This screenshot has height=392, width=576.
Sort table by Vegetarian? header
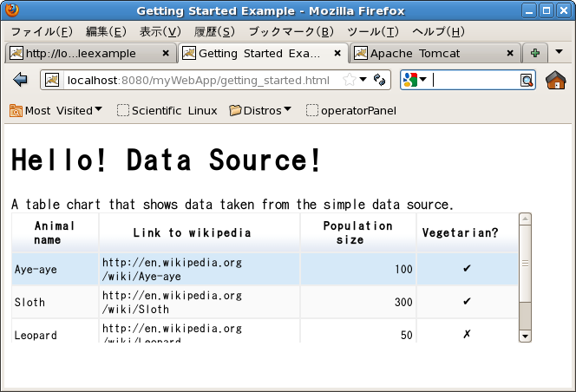coord(468,232)
